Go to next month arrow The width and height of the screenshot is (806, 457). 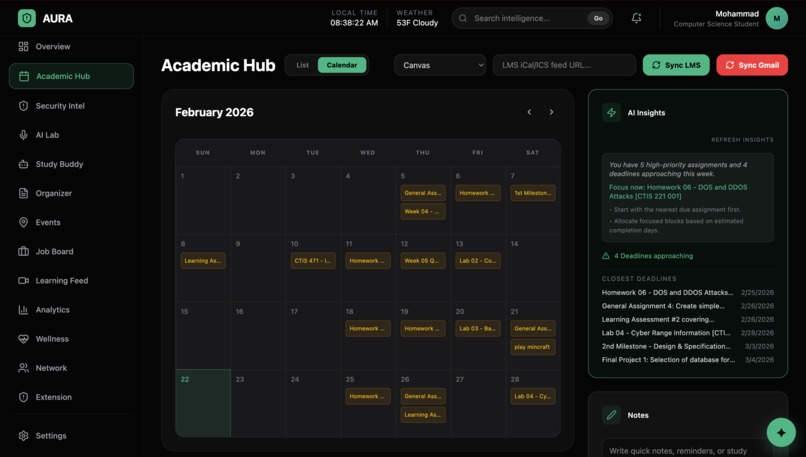point(552,112)
